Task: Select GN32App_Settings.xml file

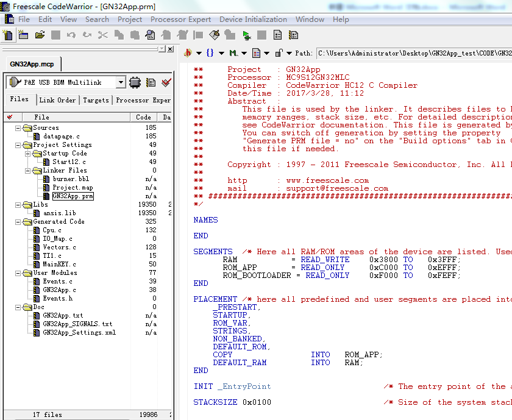Action: coord(79,332)
